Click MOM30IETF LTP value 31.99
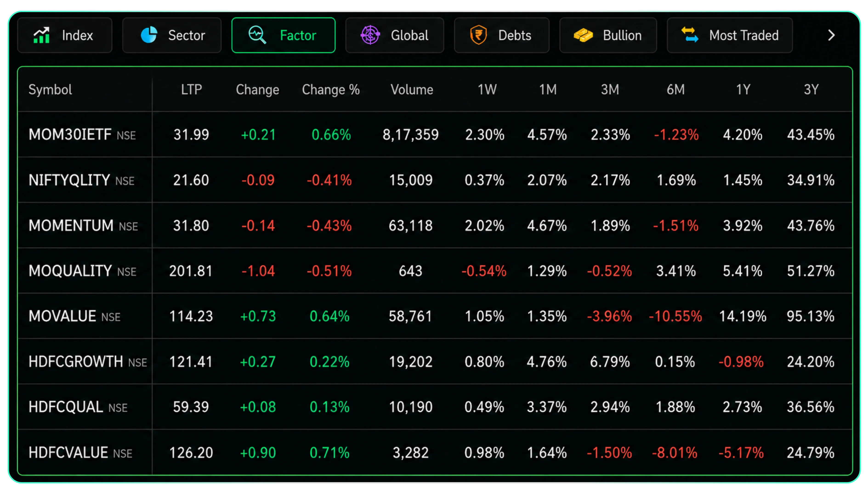 click(191, 135)
